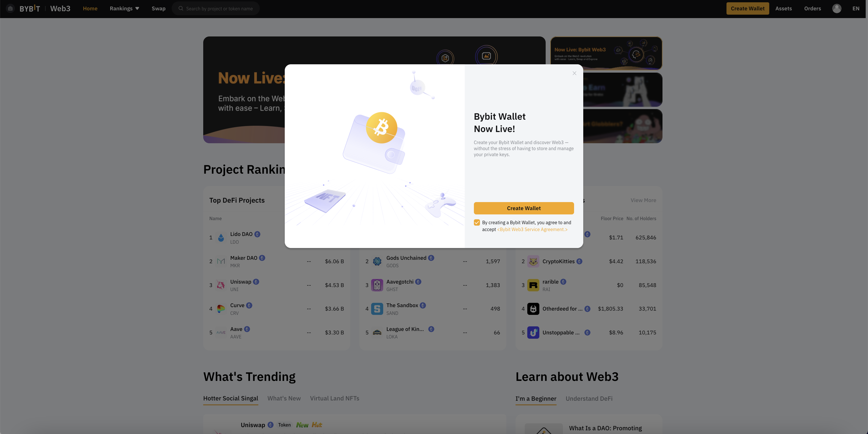Open the EN language selector
This screenshot has height=434, width=868.
[x=856, y=8]
